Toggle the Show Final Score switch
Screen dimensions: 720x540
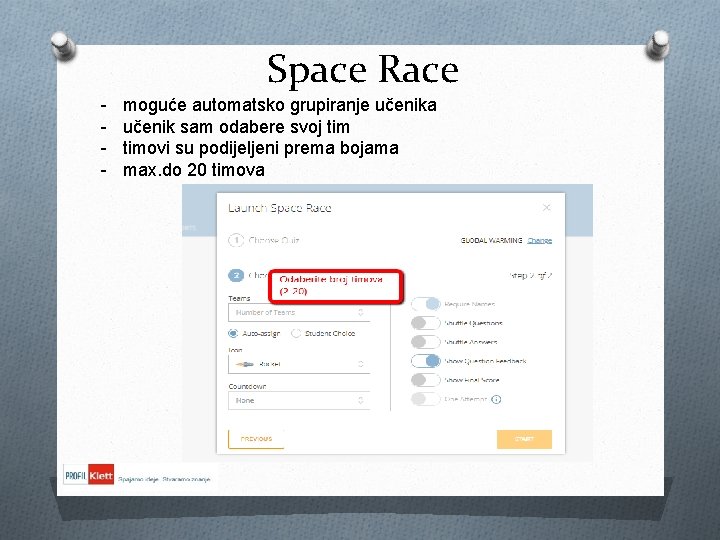pyautogui.click(x=426, y=380)
